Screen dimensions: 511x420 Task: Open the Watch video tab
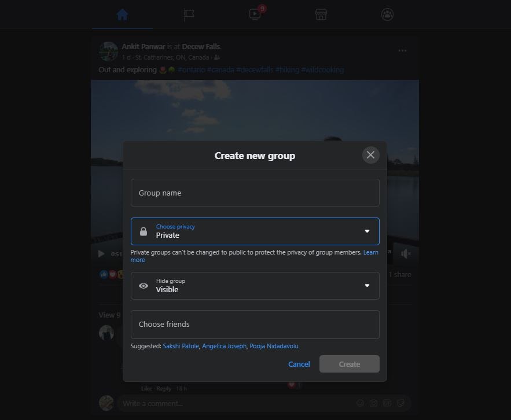coord(255,14)
